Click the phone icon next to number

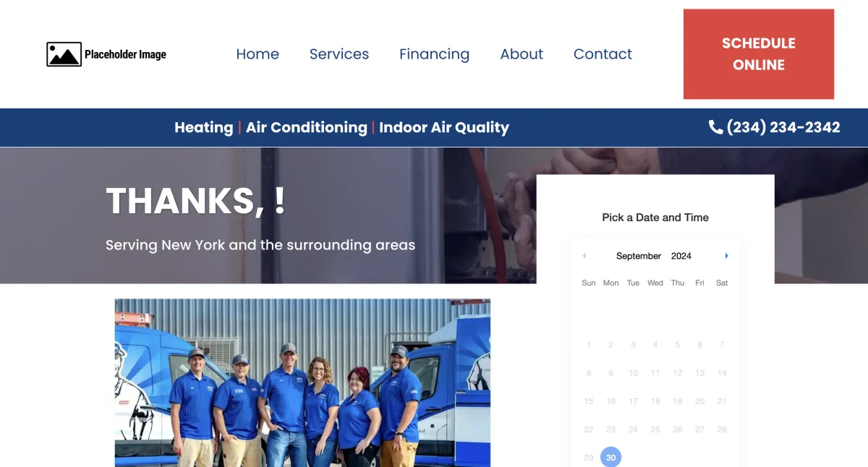715,127
